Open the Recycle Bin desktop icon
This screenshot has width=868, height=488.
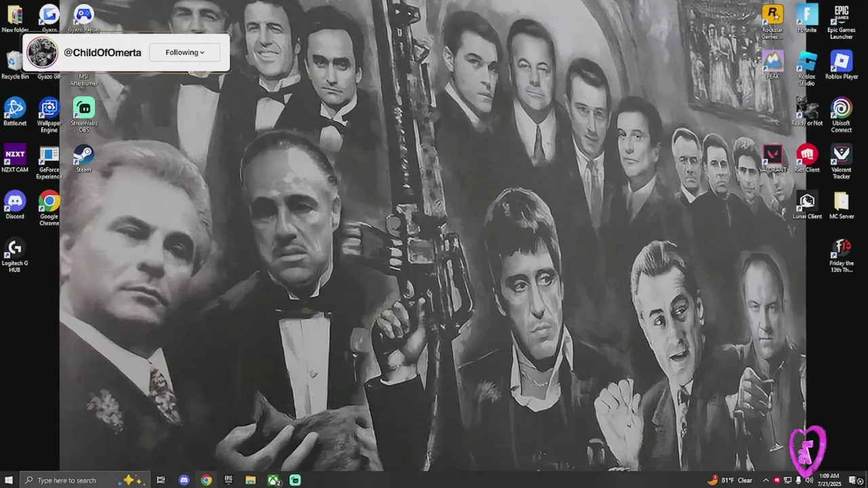[x=15, y=65]
